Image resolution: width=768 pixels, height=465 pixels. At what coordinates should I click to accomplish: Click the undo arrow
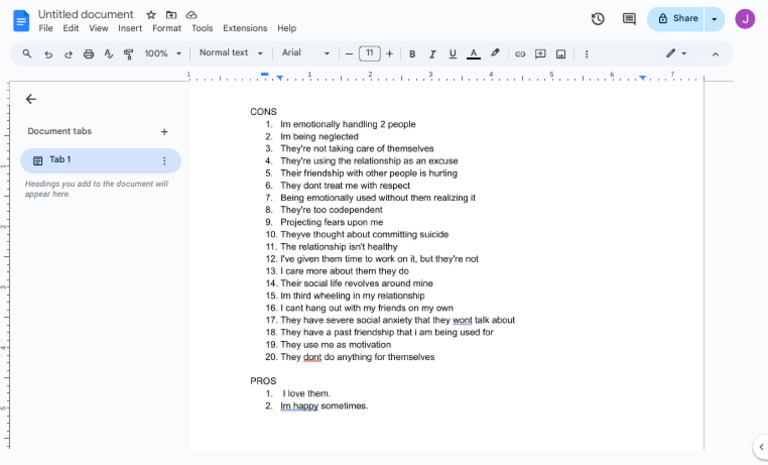pos(48,54)
